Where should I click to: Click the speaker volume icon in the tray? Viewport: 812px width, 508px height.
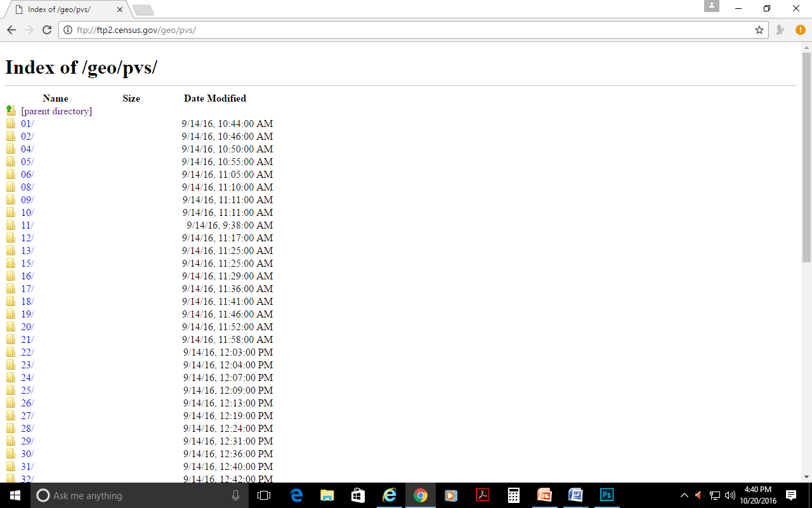(730, 495)
